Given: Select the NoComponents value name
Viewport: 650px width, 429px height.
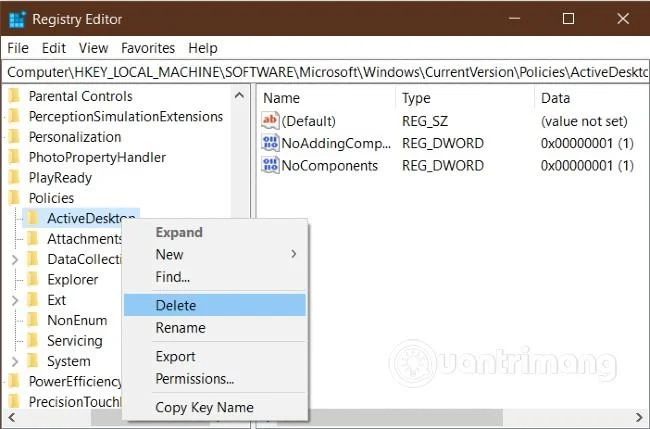Looking at the screenshot, I should click(330, 166).
